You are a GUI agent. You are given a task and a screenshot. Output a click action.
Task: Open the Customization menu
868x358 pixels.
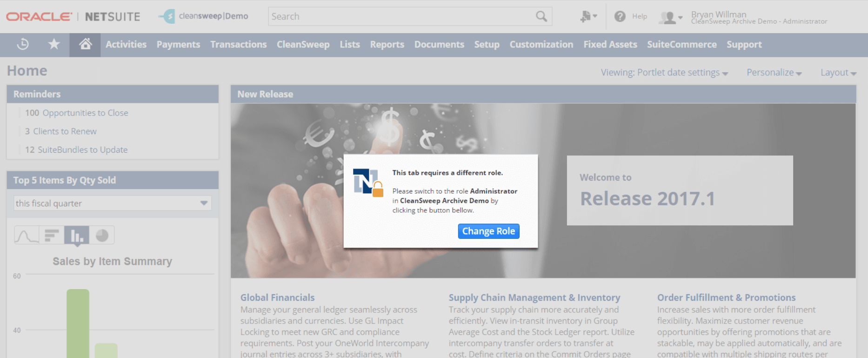click(541, 44)
